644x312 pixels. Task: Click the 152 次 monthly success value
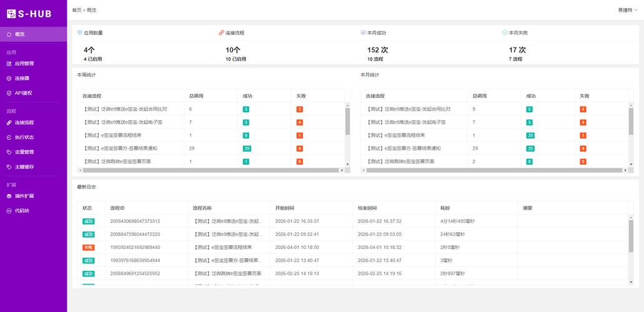coord(378,50)
